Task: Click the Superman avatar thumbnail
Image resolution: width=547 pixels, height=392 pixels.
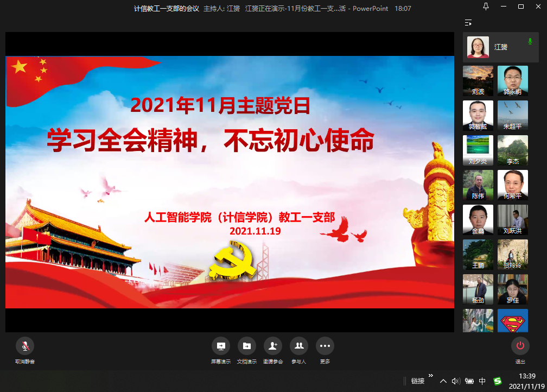Action: [513, 320]
